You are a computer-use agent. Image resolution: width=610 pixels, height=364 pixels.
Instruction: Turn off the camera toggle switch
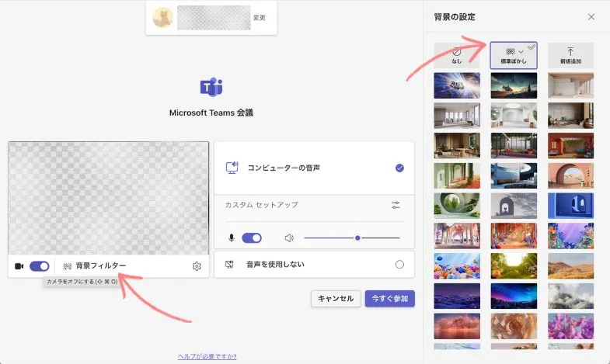click(40, 266)
